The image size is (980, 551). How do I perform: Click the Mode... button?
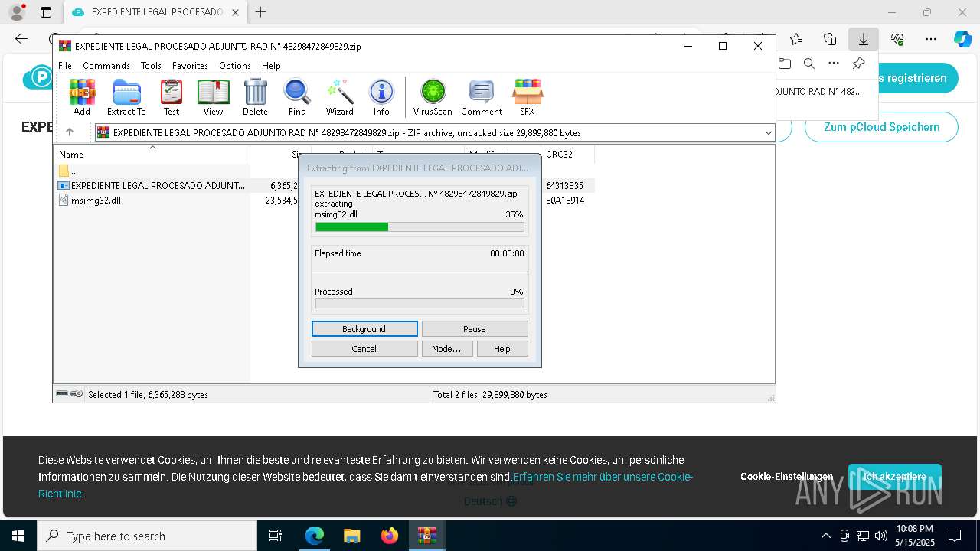coord(446,349)
